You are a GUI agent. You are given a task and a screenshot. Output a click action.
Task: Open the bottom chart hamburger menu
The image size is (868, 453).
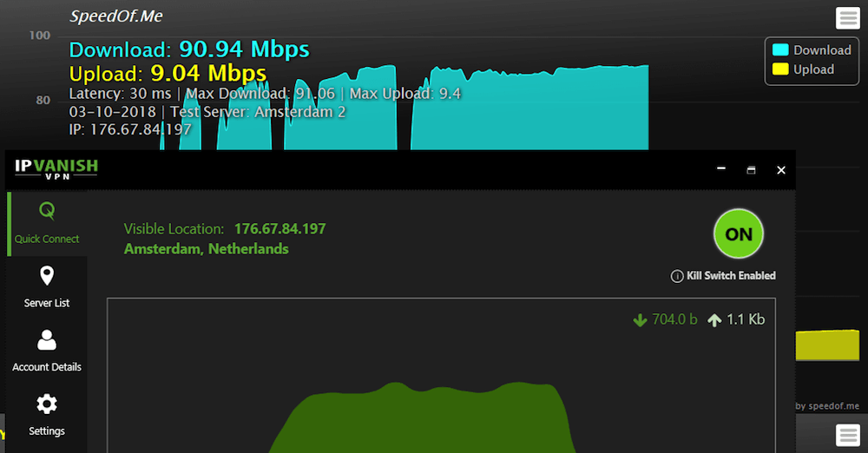(847, 436)
